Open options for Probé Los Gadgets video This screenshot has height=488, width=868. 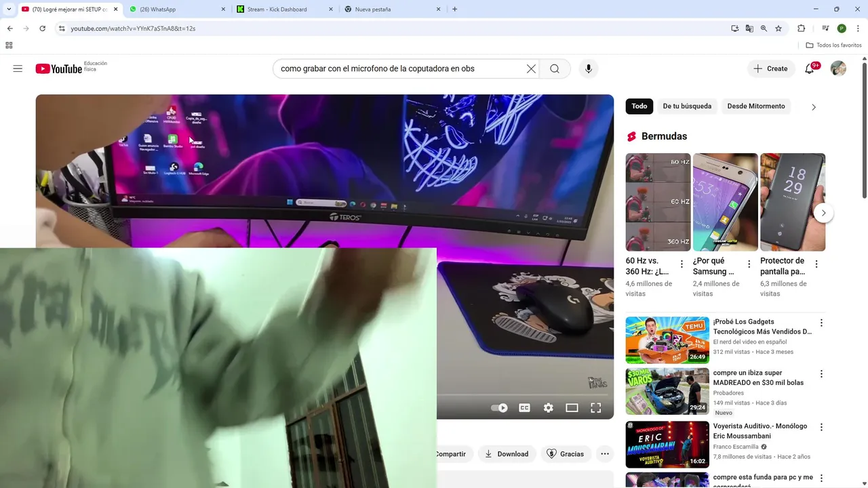(821, 323)
